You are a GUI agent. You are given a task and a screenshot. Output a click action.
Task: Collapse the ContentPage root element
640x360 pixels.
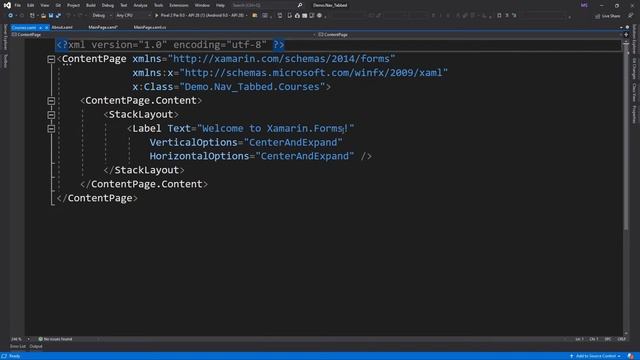(51, 60)
